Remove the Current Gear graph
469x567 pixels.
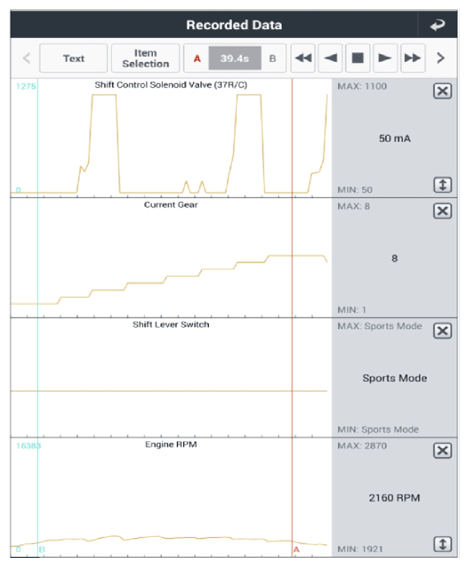442,211
